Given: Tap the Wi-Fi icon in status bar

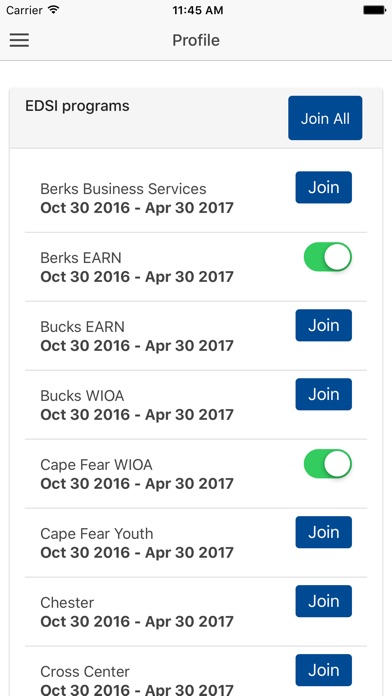Looking at the screenshot, I should point(54,10).
